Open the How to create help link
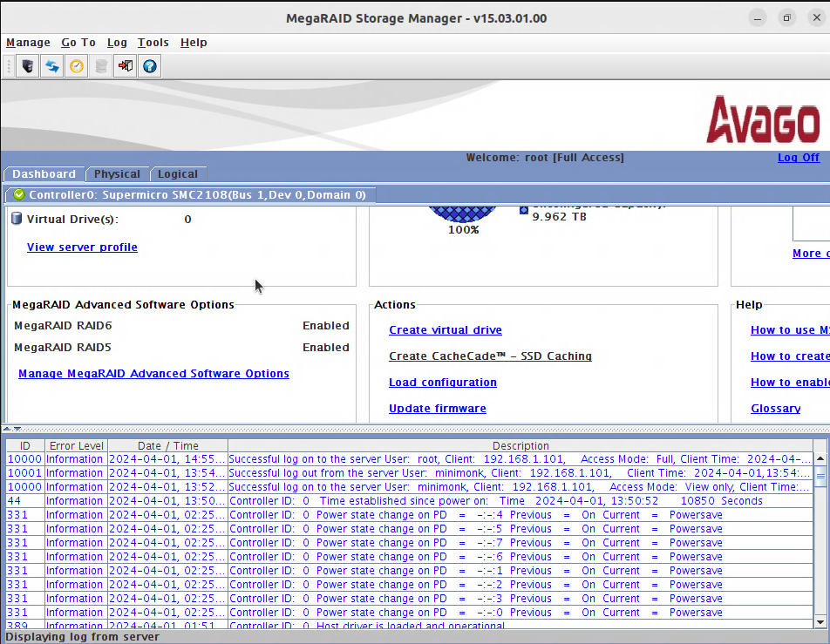 click(790, 356)
